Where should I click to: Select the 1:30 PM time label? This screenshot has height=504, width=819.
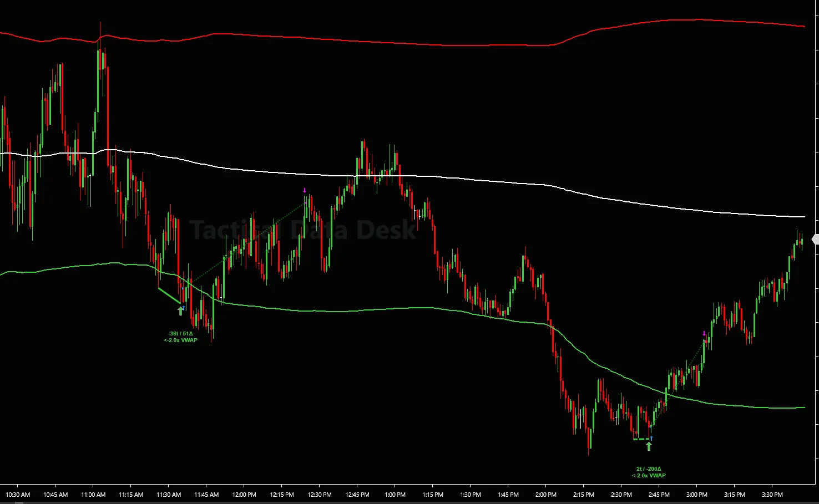[x=471, y=495]
